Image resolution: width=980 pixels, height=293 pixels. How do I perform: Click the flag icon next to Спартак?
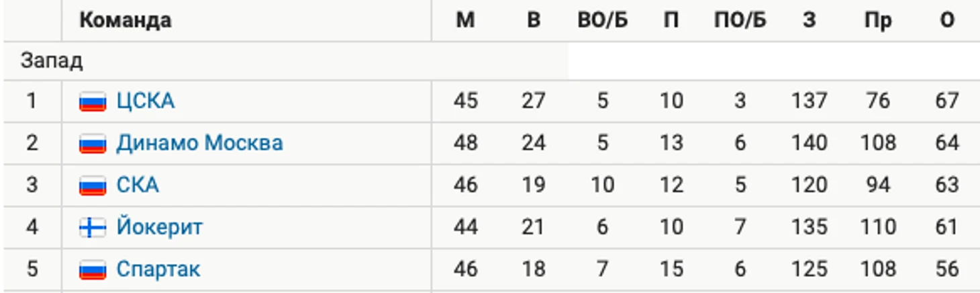click(93, 270)
